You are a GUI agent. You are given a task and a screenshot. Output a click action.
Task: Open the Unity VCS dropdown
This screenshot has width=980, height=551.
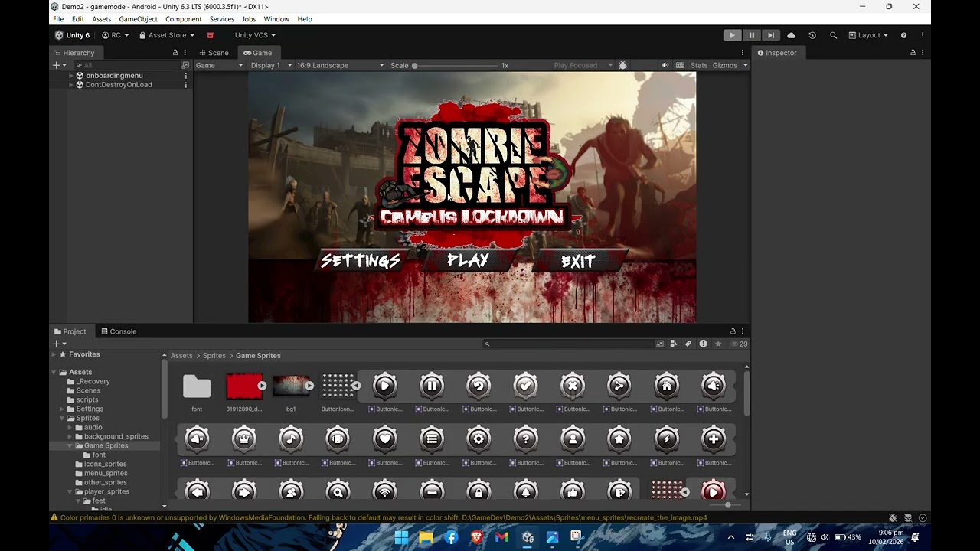(x=255, y=35)
